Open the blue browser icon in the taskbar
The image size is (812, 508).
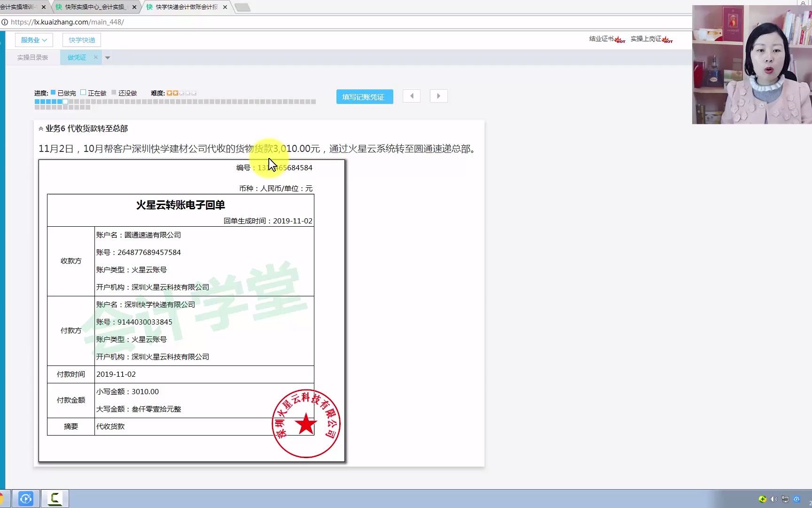25,499
